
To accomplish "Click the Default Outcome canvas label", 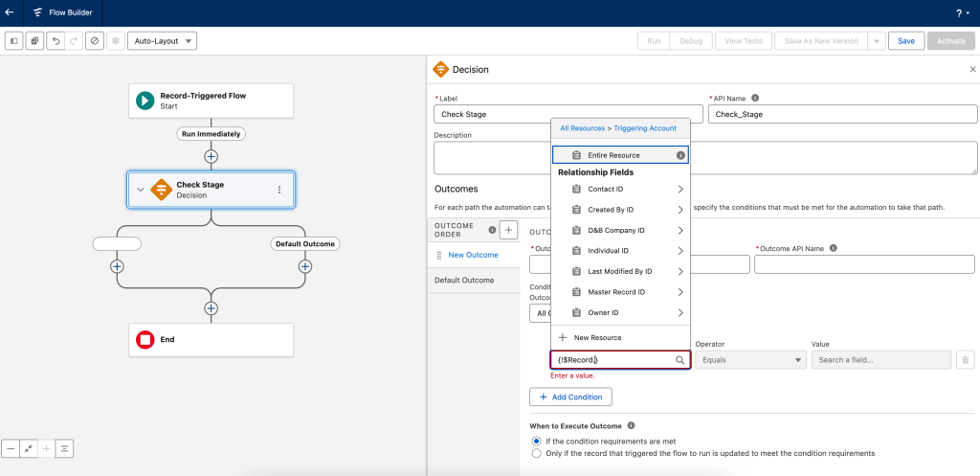I will click(305, 244).
